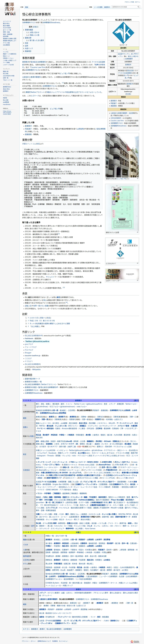Image resolution: width=144 pixels, height=644 pixels.
Task: Jump to 5 外部リンク in contents
Action: coord(28,48)
